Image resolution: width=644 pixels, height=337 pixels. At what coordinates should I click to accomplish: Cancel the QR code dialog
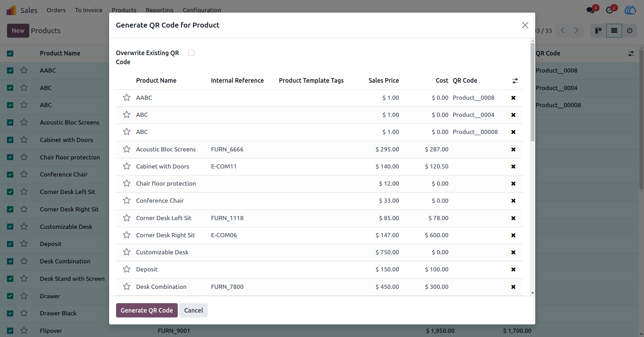pos(193,310)
